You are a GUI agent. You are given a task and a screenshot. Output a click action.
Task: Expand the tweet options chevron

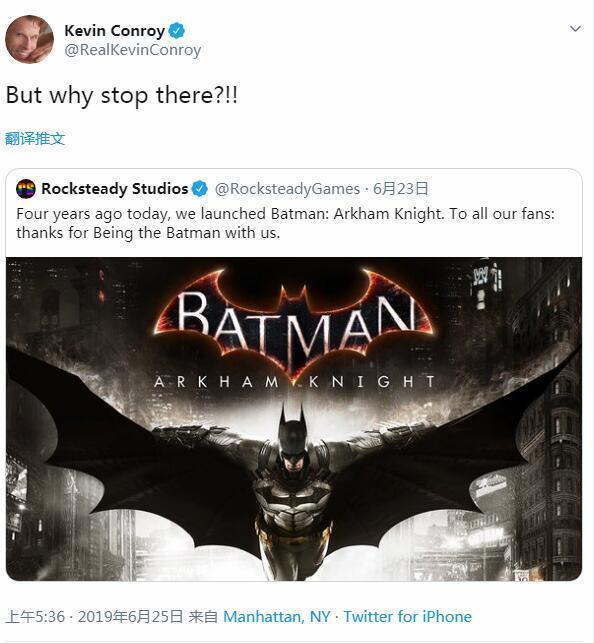pyautogui.click(x=576, y=29)
